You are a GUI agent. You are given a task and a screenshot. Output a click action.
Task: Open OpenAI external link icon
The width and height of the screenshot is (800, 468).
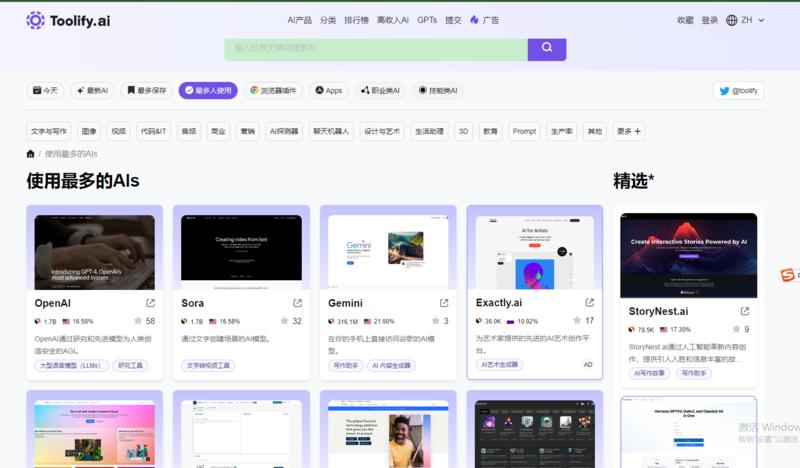pyautogui.click(x=151, y=303)
